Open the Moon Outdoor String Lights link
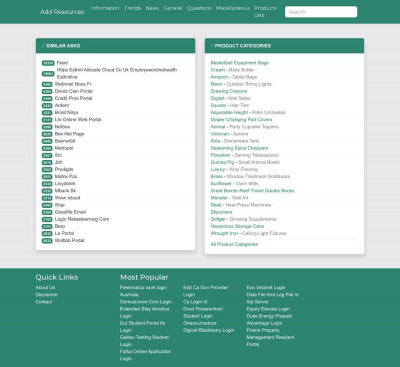Viewport: 400px width, 367px height. click(x=241, y=84)
